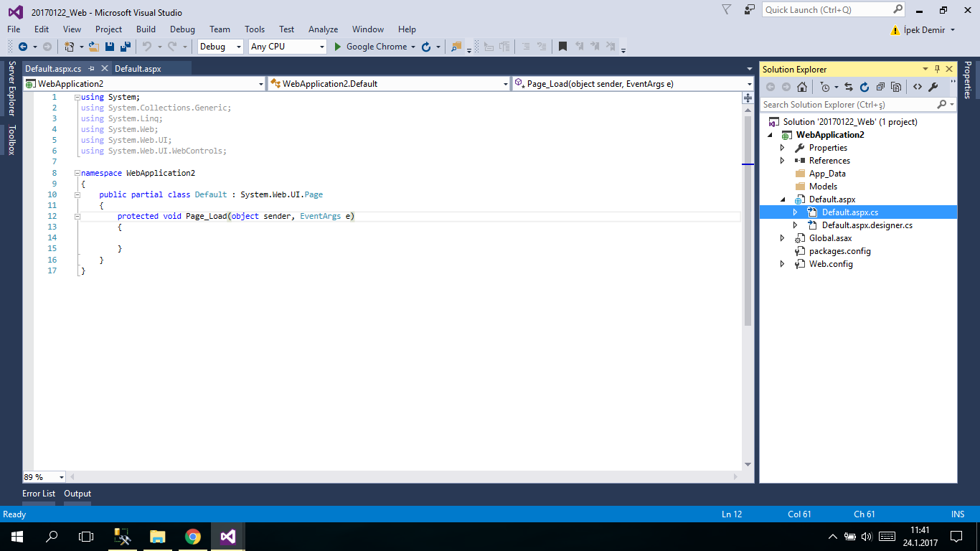Click the Search Solution Explorer field
The image size is (980, 551).
pyautogui.click(x=847, y=104)
